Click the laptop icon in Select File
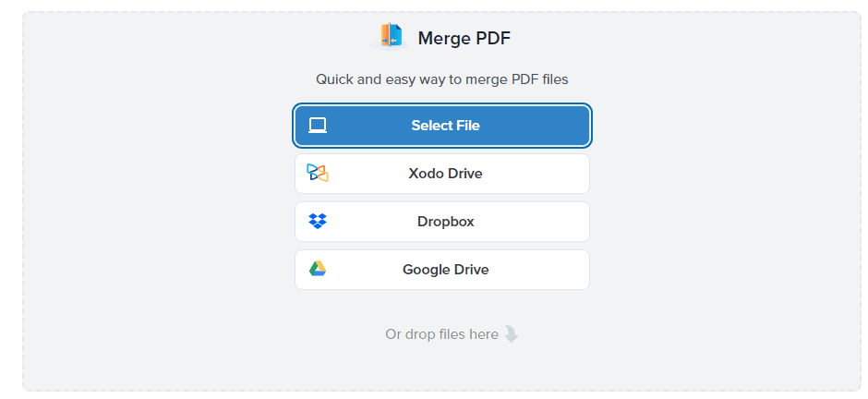 coord(318,126)
